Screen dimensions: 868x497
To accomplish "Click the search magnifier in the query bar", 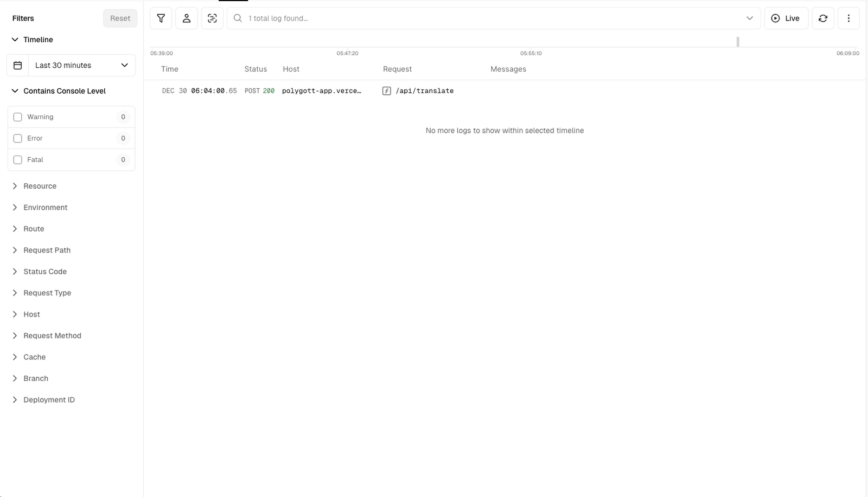I will click(x=238, y=18).
